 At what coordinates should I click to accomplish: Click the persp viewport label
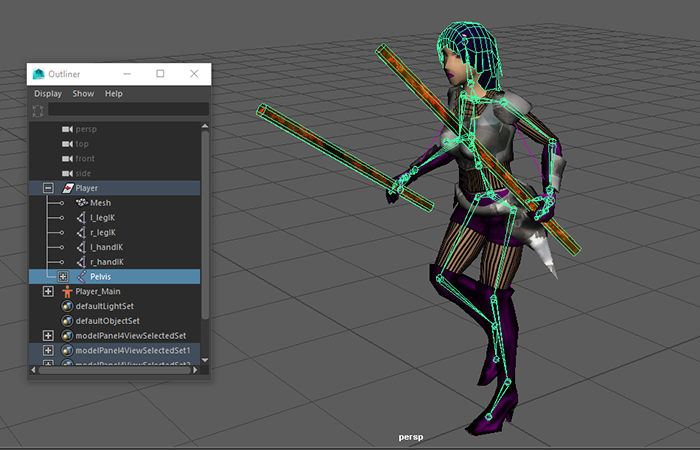[x=411, y=437]
